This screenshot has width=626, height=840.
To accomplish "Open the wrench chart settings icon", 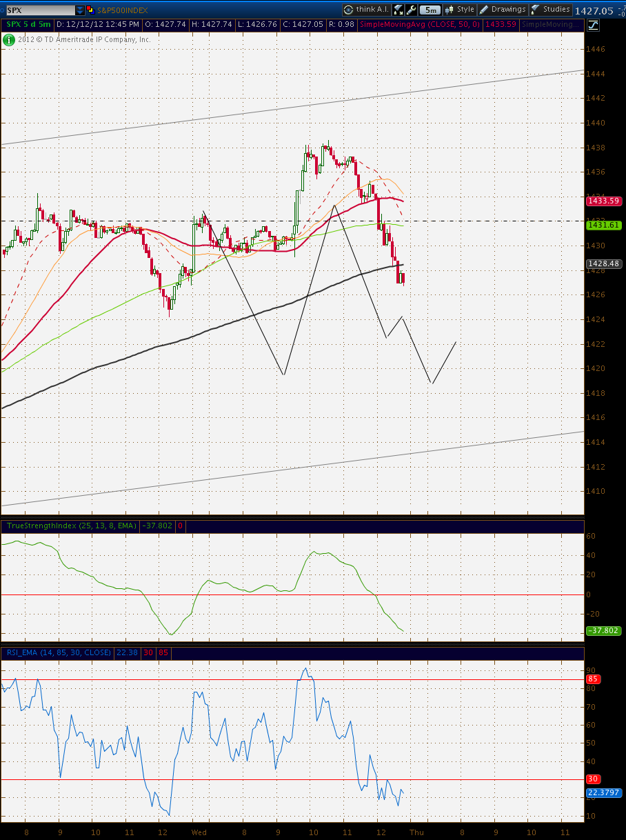I will (412, 10).
